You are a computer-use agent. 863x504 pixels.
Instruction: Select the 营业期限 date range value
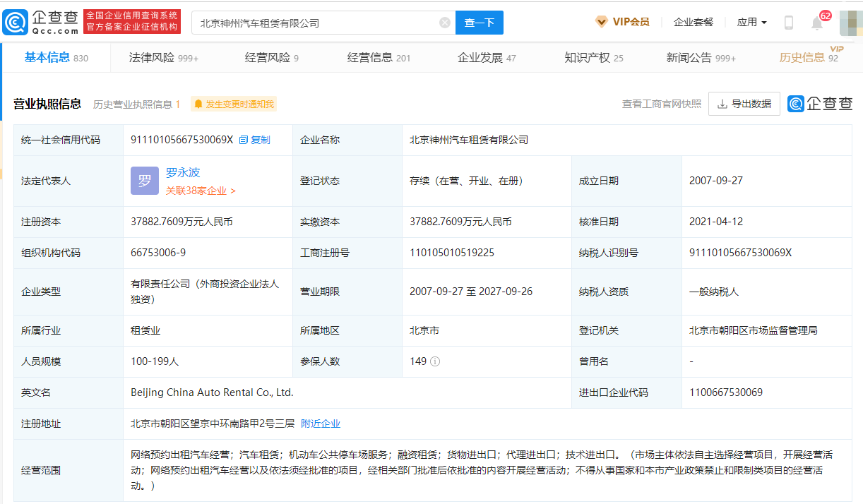pos(471,292)
